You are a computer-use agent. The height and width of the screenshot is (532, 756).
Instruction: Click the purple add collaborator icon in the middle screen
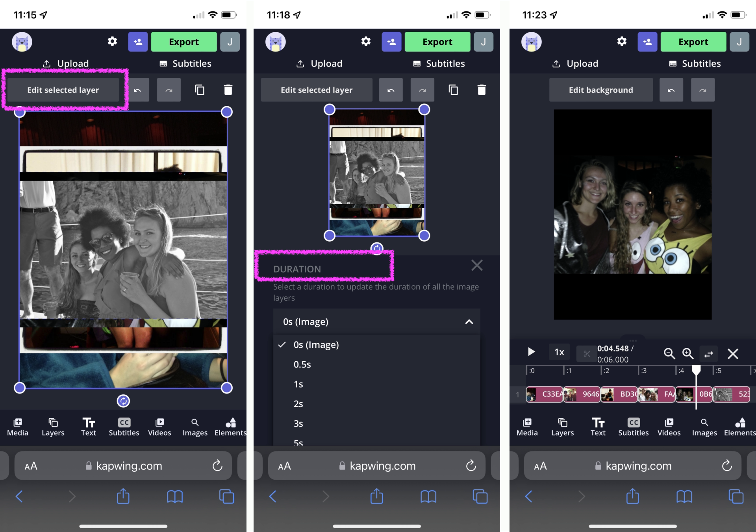point(391,42)
